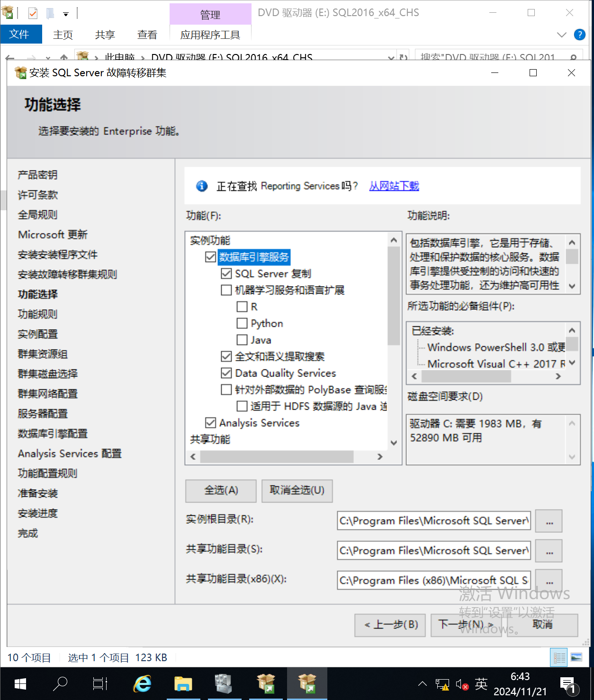The width and height of the screenshot is (594, 700).
Task: Enable 机器学习服务和语言扩展 checkbox
Action: [x=226, y=290]
